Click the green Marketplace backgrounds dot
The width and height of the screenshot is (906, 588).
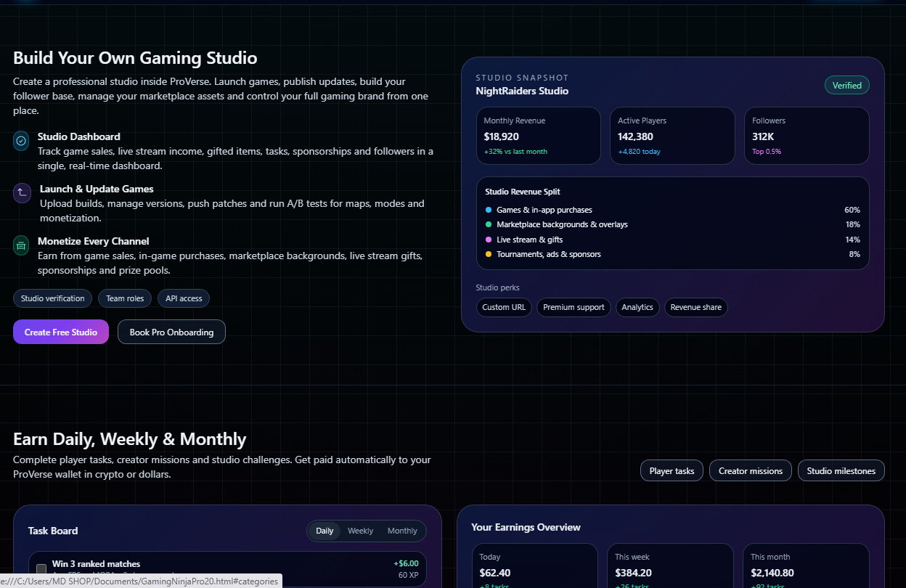[x=489, y=225]
